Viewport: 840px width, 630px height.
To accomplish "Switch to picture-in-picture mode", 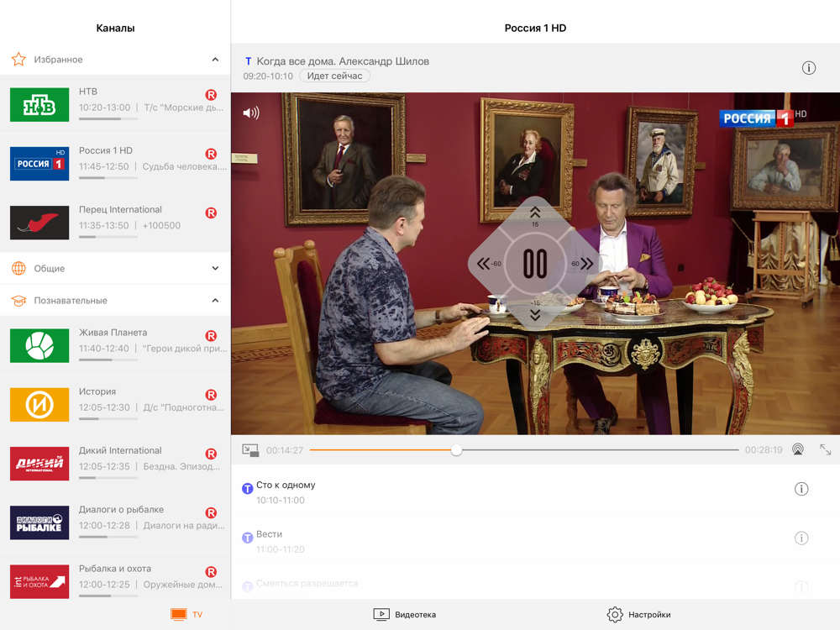I will click(x=250, y=450).
